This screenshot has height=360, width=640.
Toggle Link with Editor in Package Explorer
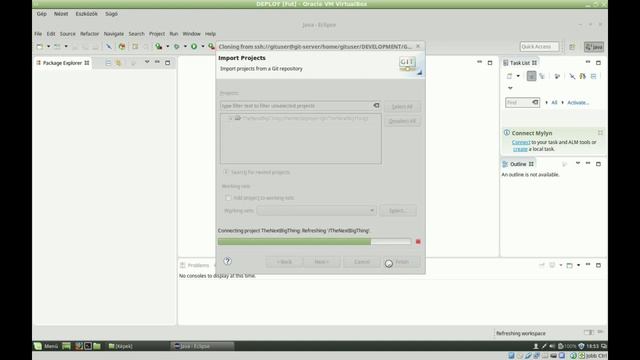pyautogui.click(x=118, y=63)
